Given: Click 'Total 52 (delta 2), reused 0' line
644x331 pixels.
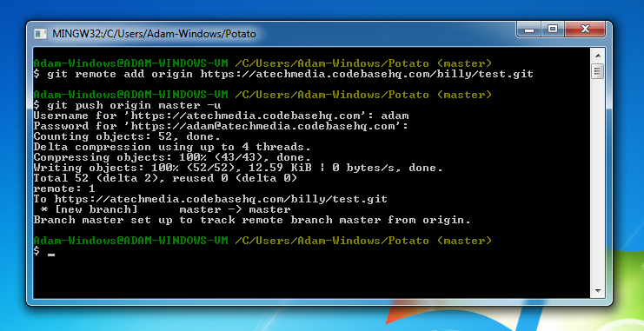Looking at the screenshot, I should pyautogui.click(x=165, y=178).
